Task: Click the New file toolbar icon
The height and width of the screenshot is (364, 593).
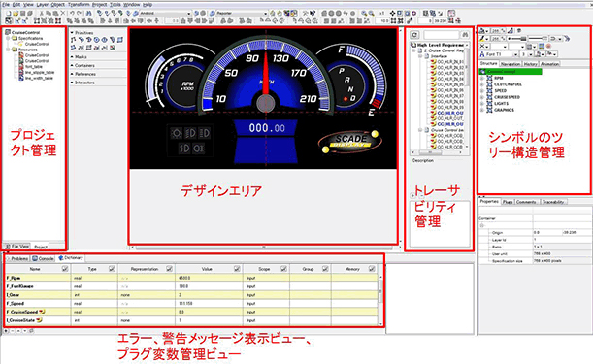Action: tap(8, 13)
